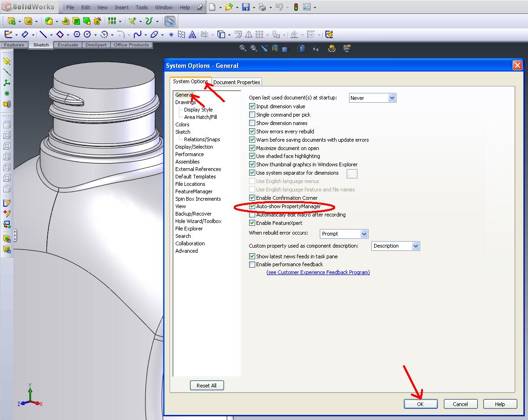Click the Reset All button
528x420 pixels.
click(207, 385)
